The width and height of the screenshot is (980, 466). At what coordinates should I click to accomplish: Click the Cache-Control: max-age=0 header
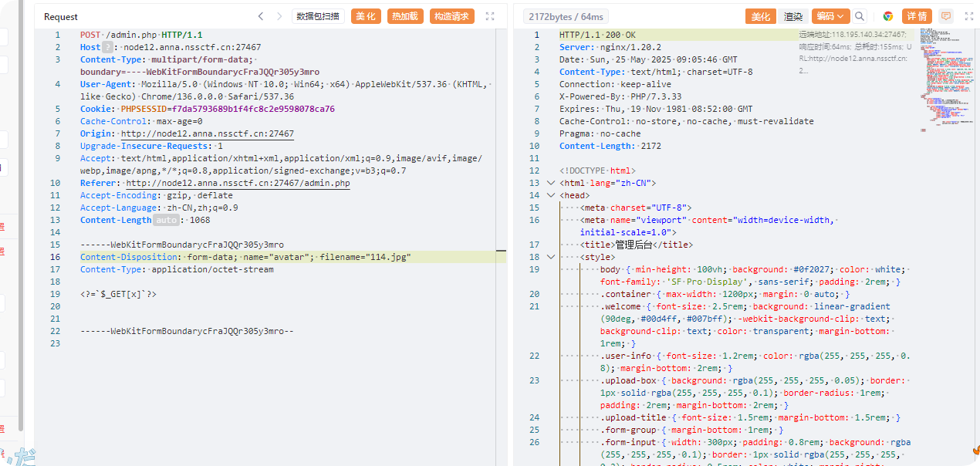[x=141, y=122]
